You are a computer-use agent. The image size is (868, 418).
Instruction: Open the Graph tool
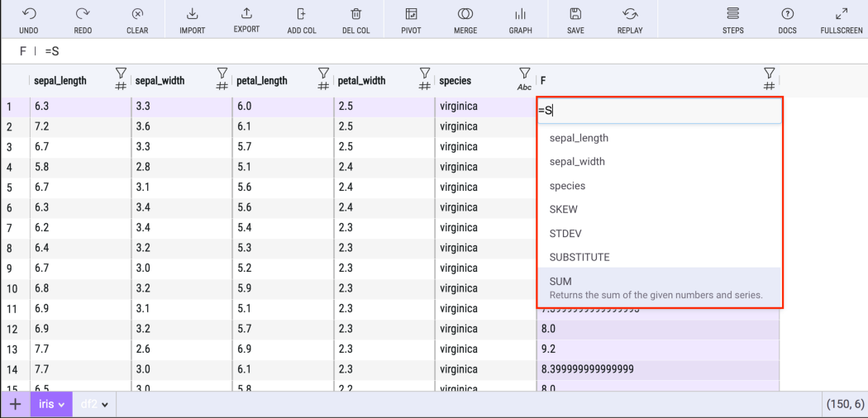click(520, 14)
